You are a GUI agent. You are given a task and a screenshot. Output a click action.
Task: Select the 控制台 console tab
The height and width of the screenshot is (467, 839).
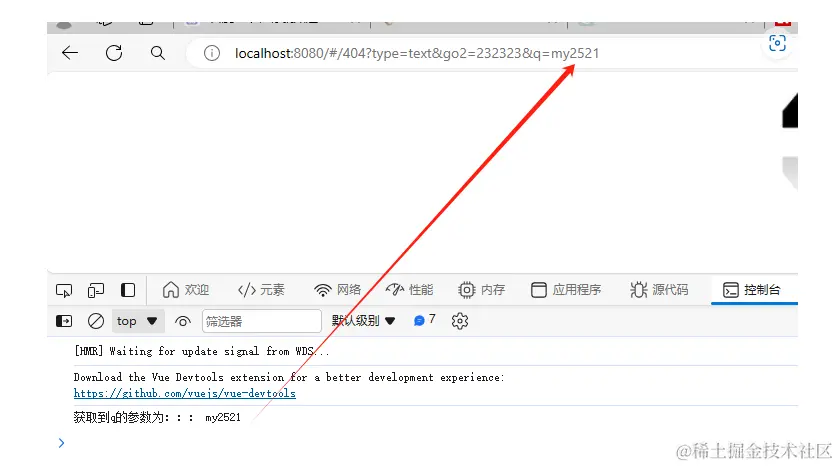click(752, 290)
